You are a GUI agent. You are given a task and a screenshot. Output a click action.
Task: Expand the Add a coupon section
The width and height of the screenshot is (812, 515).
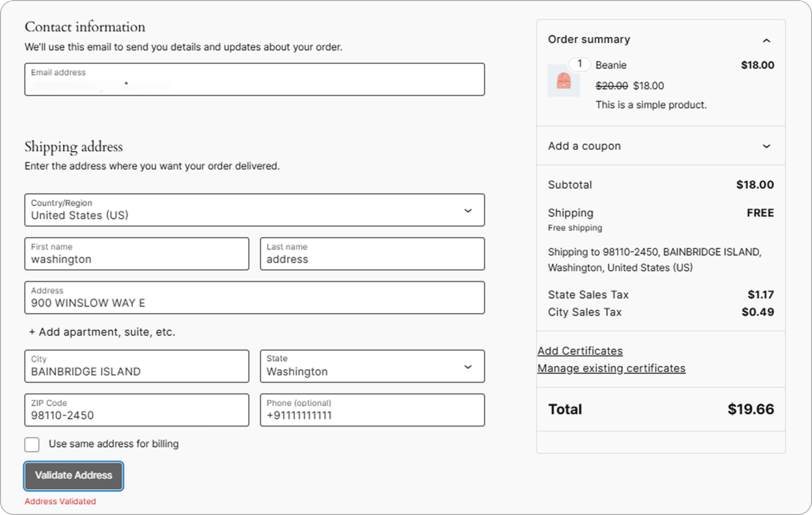[766, 145]
